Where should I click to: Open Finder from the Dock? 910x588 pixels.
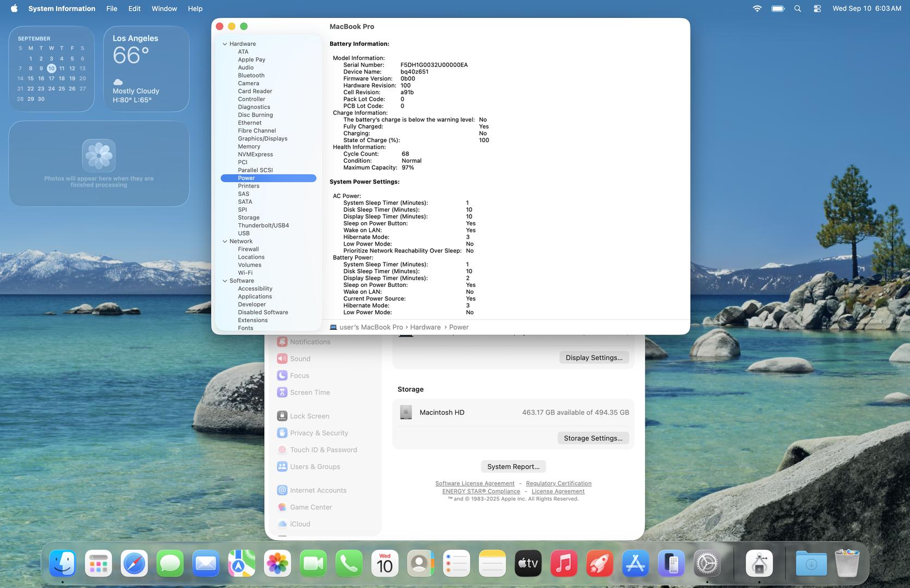tap(63, 563)
